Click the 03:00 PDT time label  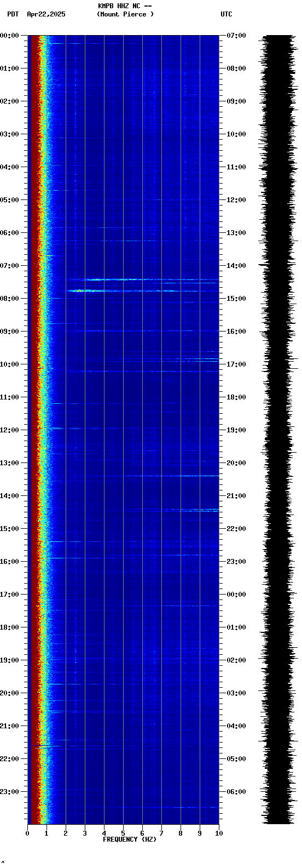pos(9,134)
